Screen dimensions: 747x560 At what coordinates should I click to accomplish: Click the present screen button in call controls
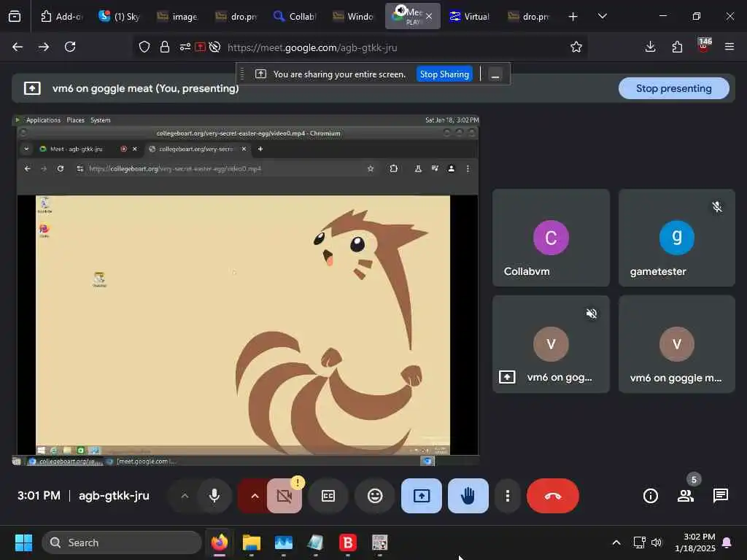pyautogui.click(x=422, y=496)
